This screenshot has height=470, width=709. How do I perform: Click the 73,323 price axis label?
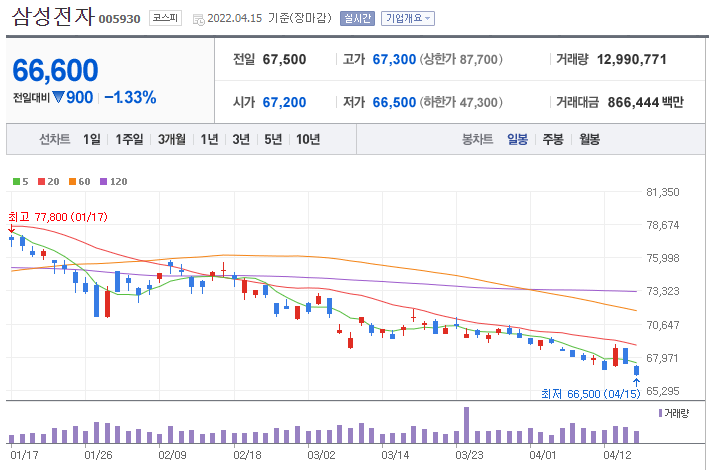coord(662,291)
